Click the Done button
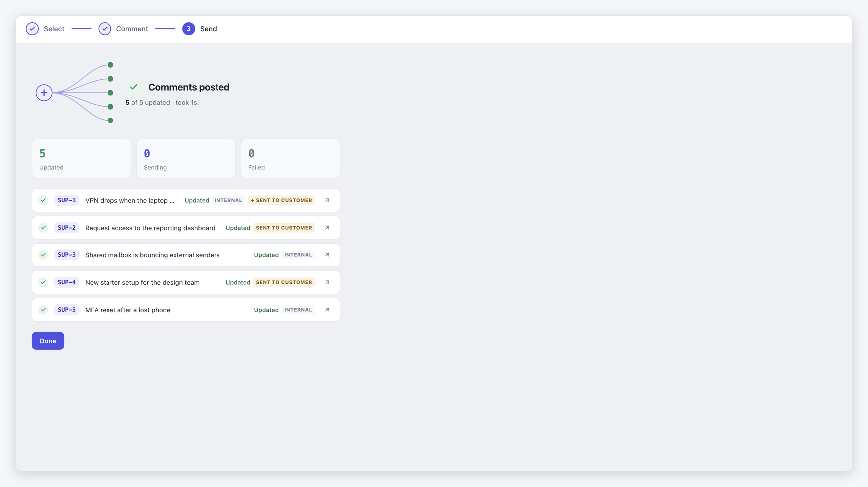This screenshot has width=868, height=487. (48, 341)
